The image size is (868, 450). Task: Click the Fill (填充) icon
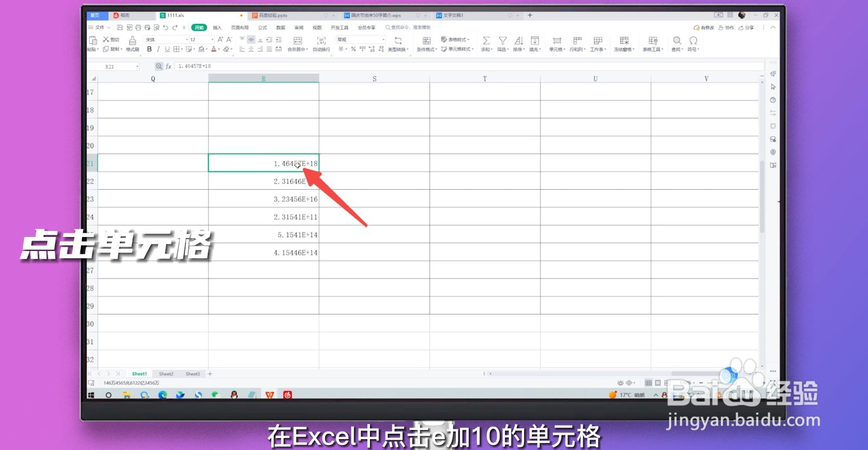coord(534,41)
